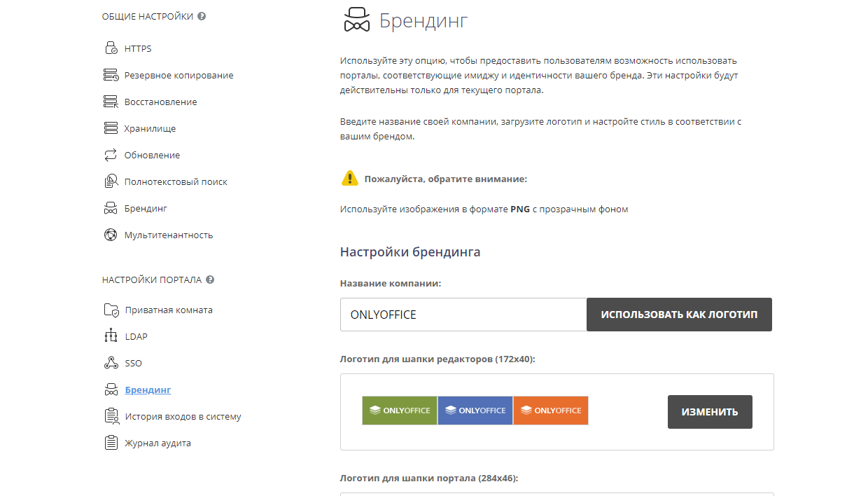Click the Обновление refresh arrows icon
Viewport: 868px width, 496px height.
point(111,155)
